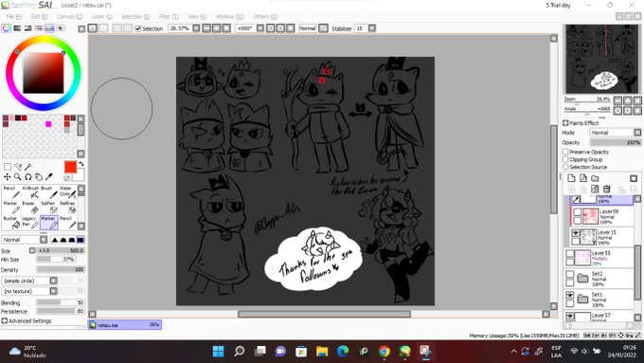Viewport: 644px width, 363px height.
Task: Open the zoom percentage dropdown in toolbar
Action: (x=196, y=28)
